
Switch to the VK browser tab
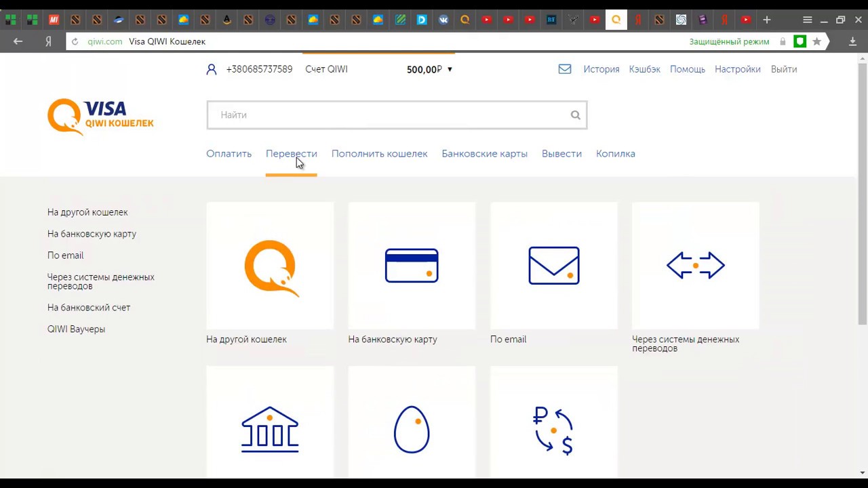click(443, 20)
